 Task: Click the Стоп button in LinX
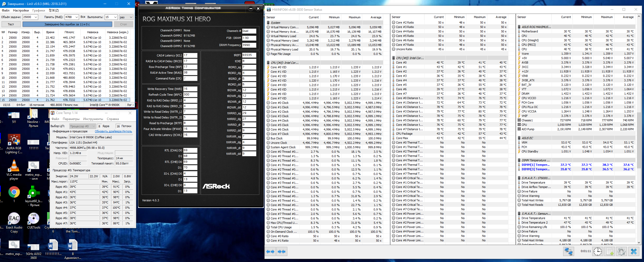click(x=124, y=24)
